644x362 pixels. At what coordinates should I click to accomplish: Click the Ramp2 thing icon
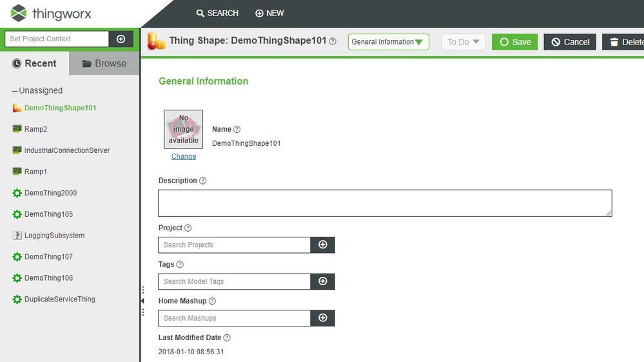17,128
